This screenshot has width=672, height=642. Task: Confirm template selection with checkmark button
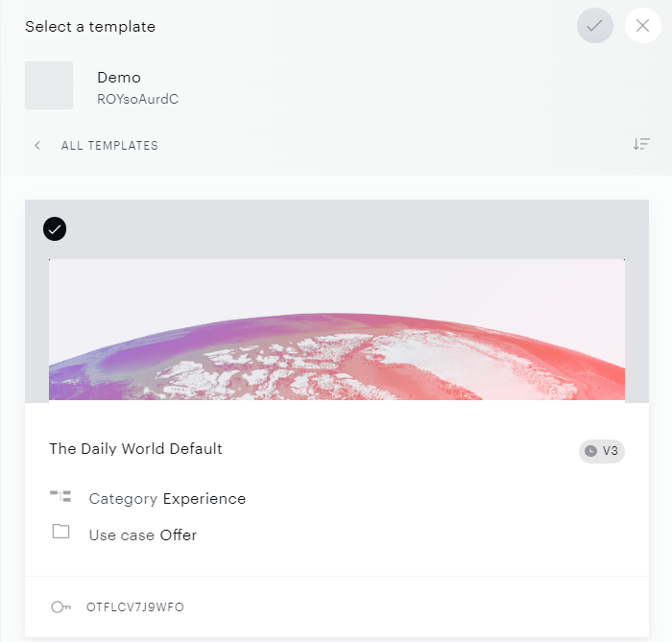coord(594,26)
